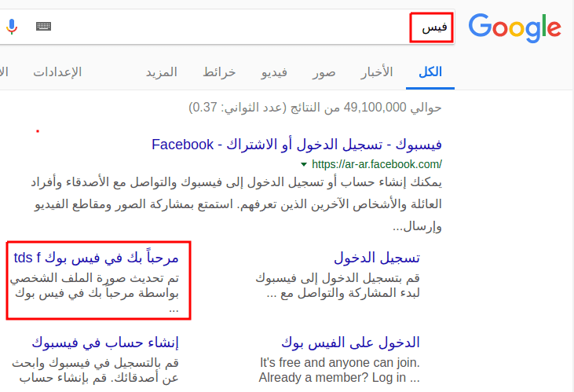
Task: Select the الكل tab
Action: (430, 72)
